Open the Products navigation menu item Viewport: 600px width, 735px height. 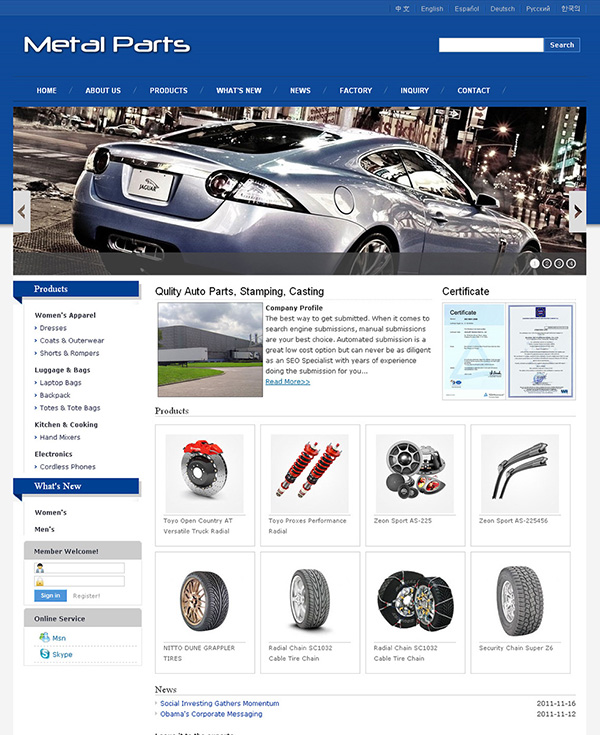[169, 91]
